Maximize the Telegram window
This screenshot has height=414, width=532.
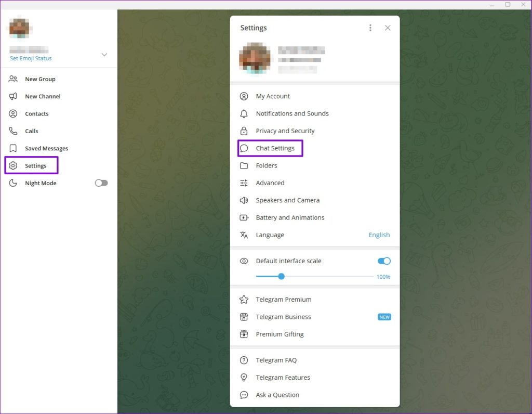pyautogui.click(x=508, y=4)
